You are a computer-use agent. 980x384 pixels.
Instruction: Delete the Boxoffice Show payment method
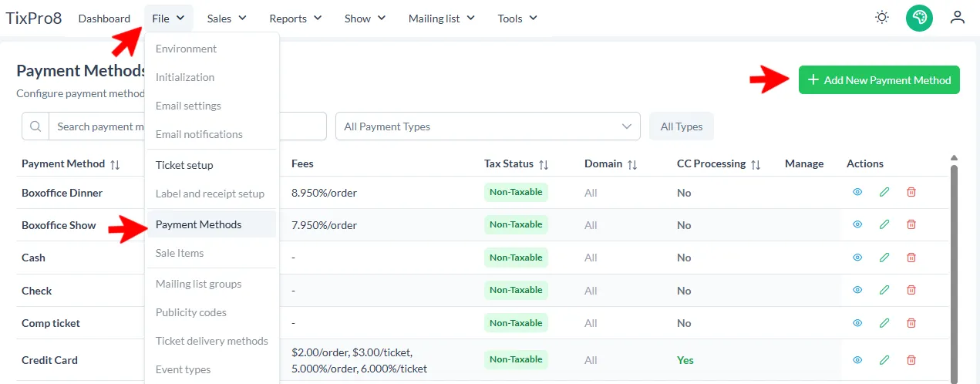911,224
